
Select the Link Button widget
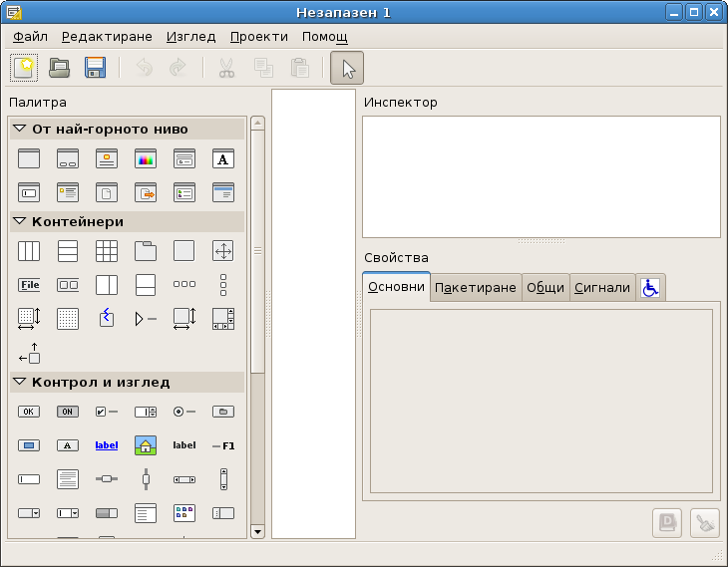107,445
